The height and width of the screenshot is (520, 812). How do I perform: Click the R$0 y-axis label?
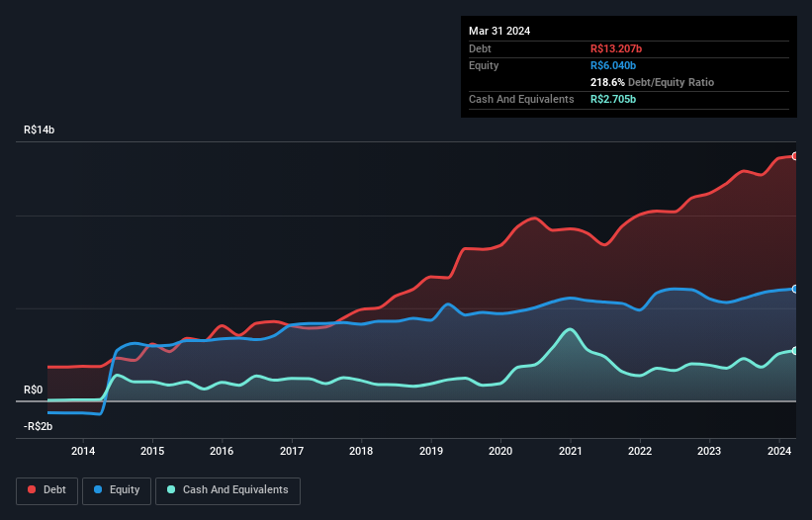34,390
